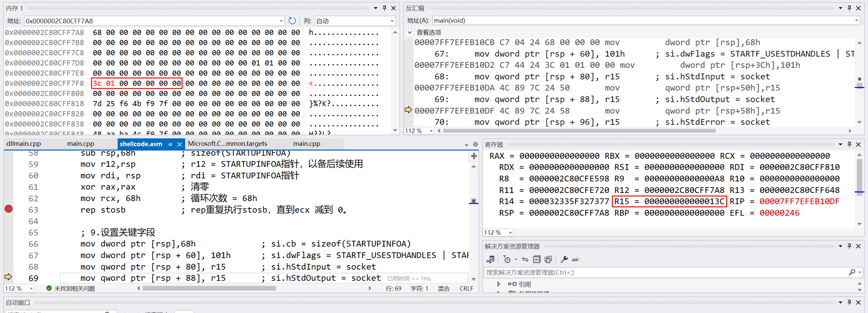
Task: Click the editor horizontal scrollbar thumb
Action: [209, 288]
